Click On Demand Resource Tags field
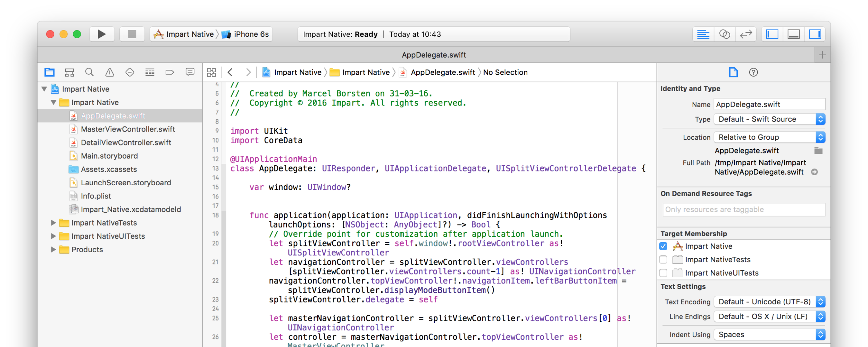This screenshot has height=347, width=868. 744,210
